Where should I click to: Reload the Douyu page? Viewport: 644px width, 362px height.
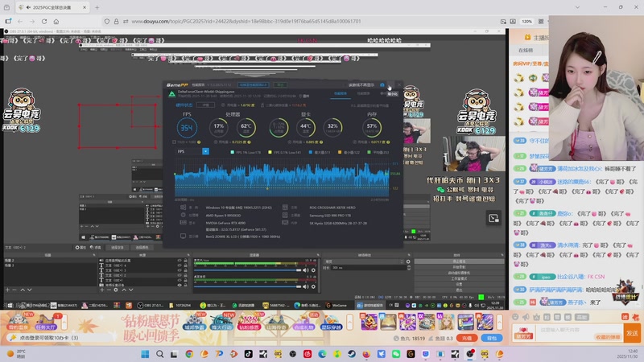click(44, 22)
